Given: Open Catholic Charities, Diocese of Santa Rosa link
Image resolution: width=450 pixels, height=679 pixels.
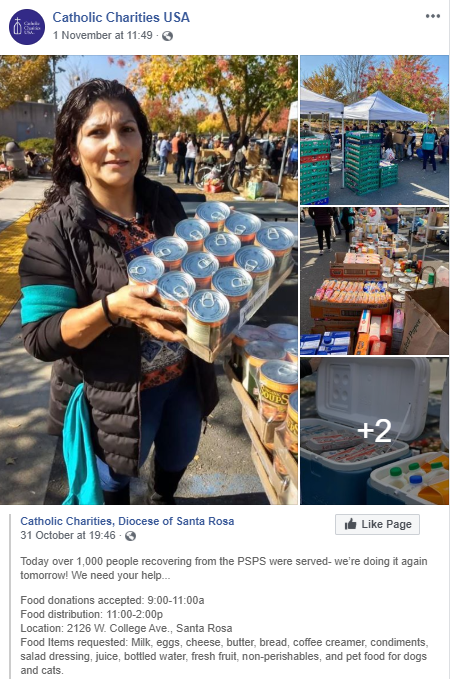Looking at the screenshot, I should (127, 521).
